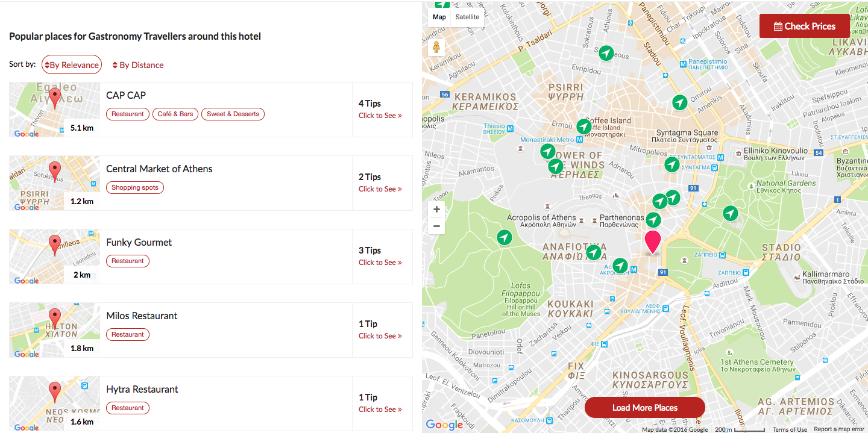
Task: Select the By Relevance sort option
Action: 72,64
